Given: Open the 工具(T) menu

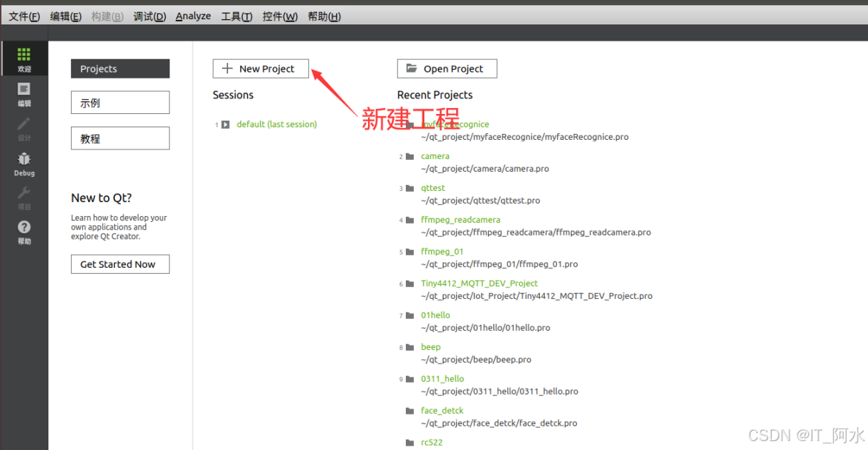Looking at the screenshot, I should 237,16.
